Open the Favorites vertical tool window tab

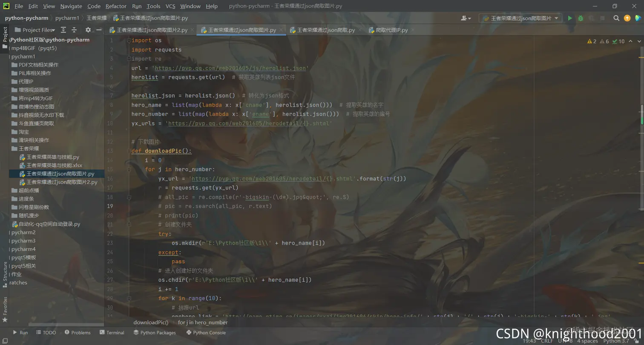pos(5,309)
